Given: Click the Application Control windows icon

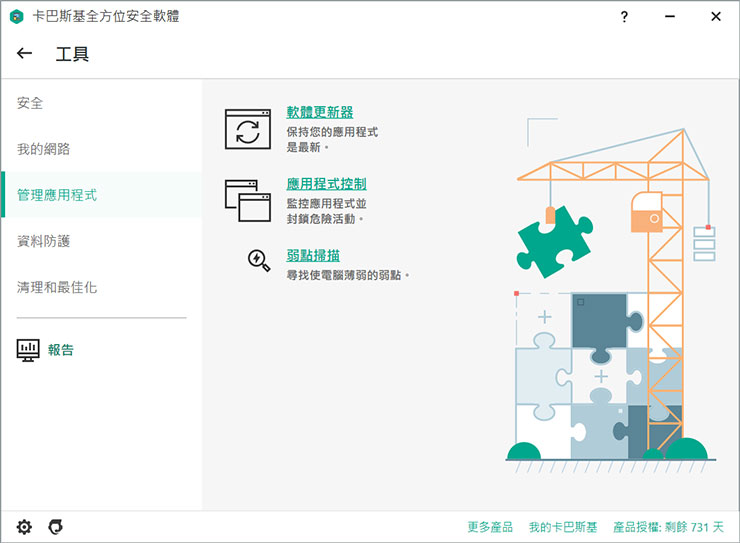Looking at the screenshot, I should tap(248, 200).
